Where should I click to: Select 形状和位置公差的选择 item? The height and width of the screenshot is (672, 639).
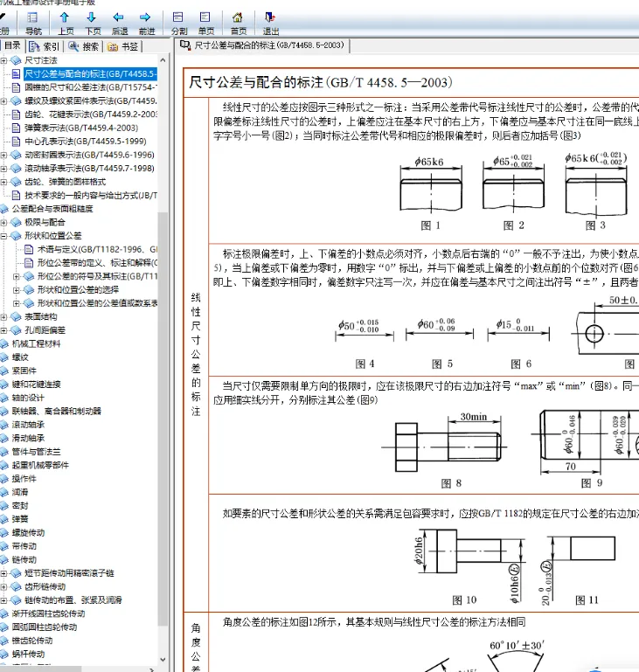[78, 290]
